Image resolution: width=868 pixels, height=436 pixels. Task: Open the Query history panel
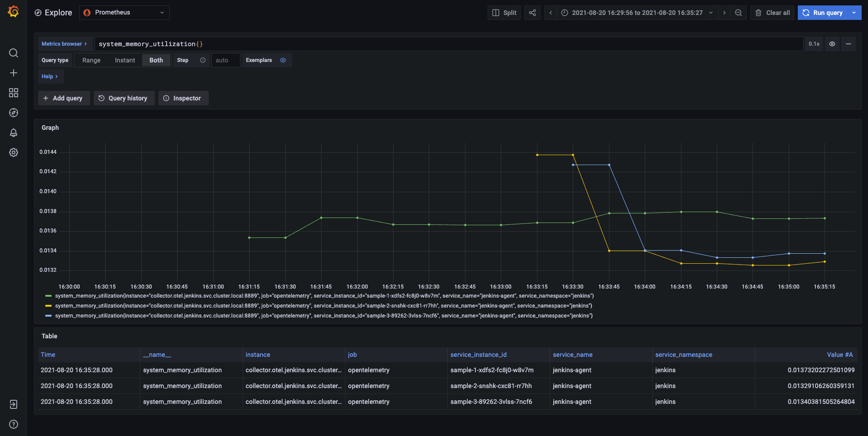tap(124, 98)
